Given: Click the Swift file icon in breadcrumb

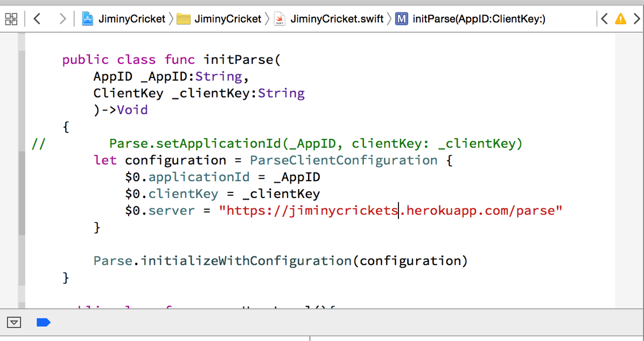Looking at the screenshot, I should [x=279, y=19].
